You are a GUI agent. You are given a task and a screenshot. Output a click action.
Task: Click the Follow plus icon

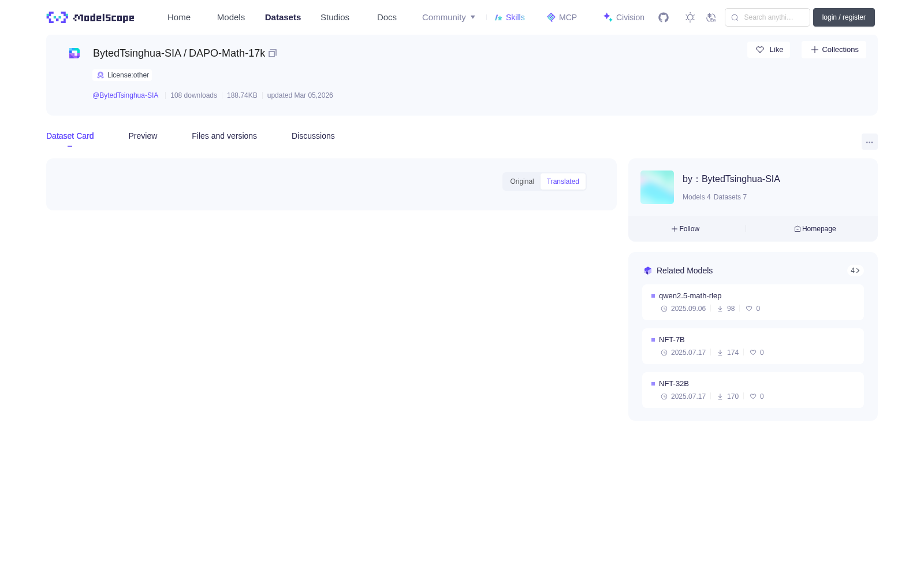(675, 229)
